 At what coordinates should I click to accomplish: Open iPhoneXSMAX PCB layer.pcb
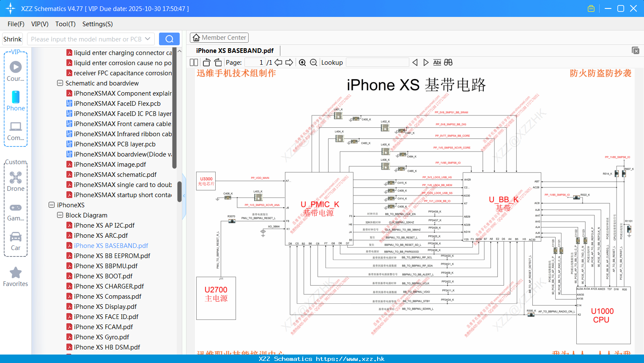[111, 144]
